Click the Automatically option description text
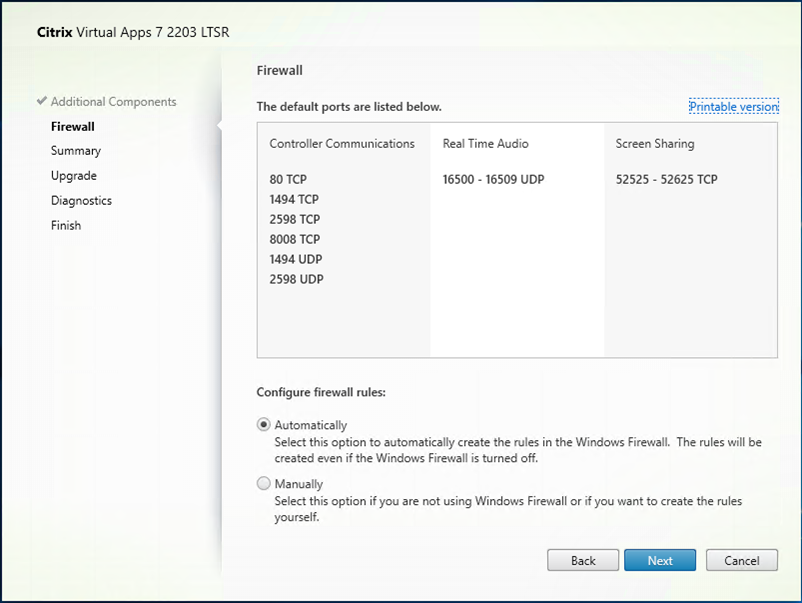802x603 pixels. point(518,450)
